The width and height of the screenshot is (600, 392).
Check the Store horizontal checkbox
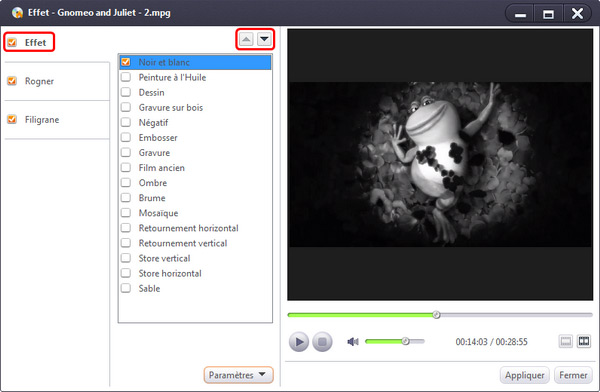[x=126, y=273]
